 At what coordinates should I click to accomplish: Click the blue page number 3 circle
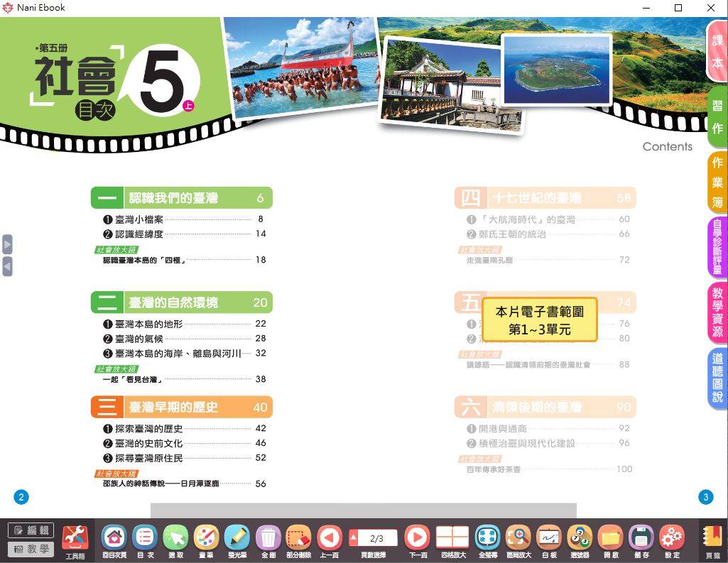pos(706,497)
